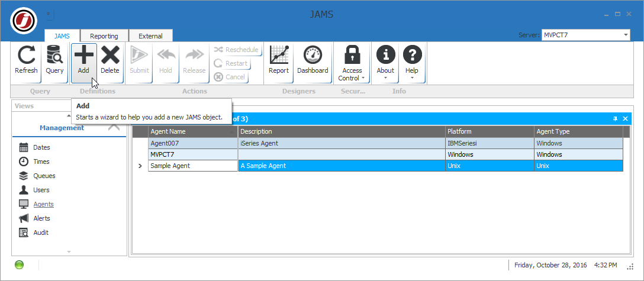The image size is (644, 281).
Task: Open the Server MVPCT7 combo box
Action: pos(585,35)
